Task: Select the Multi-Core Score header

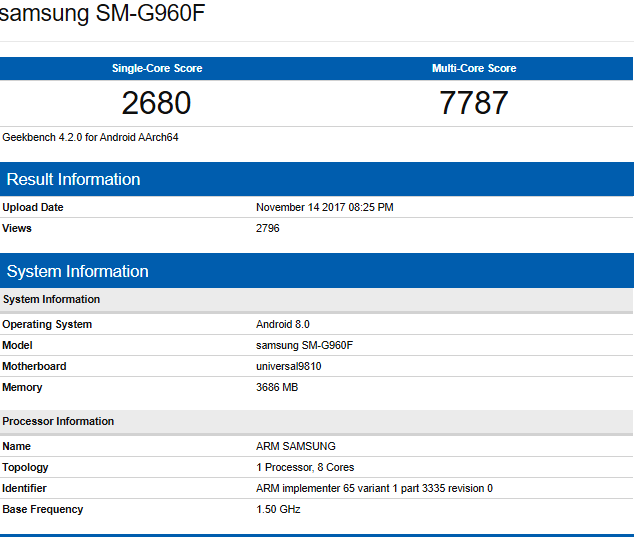Action: (x=474, y=68)
